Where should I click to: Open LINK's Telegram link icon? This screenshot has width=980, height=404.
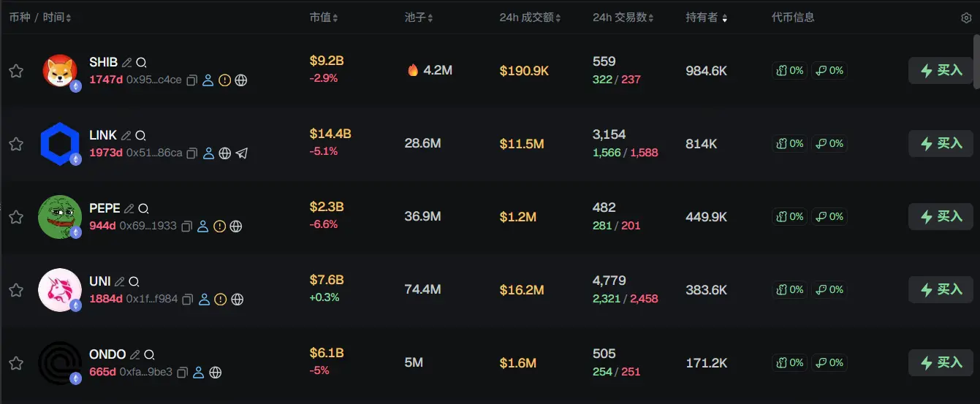pos(242,153)
